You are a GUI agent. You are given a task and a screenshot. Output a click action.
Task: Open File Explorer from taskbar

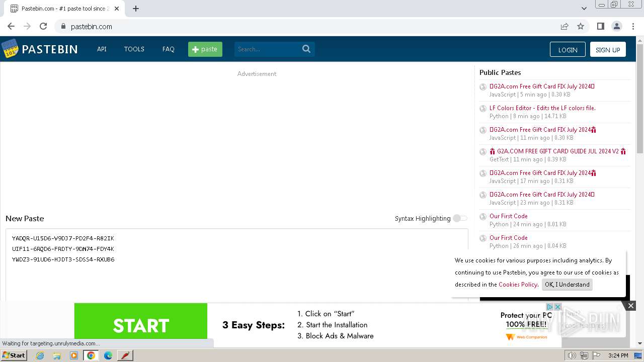point(57,355)
